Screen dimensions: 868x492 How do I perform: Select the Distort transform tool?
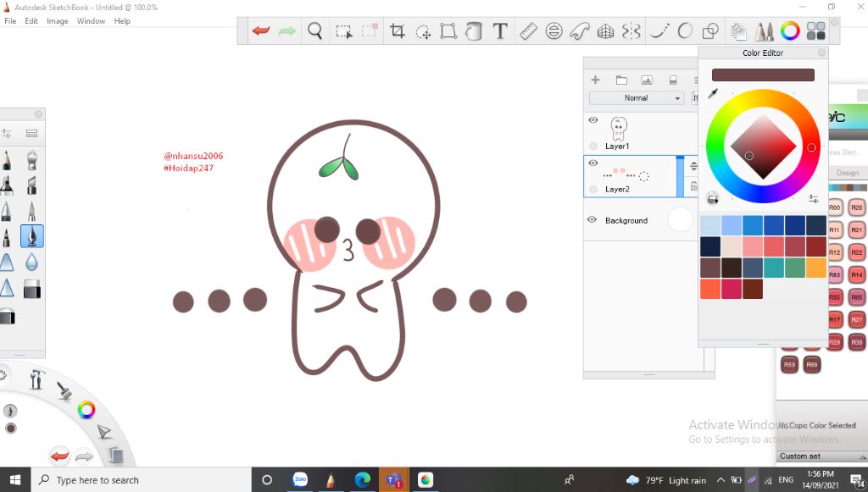coord(448,31)
